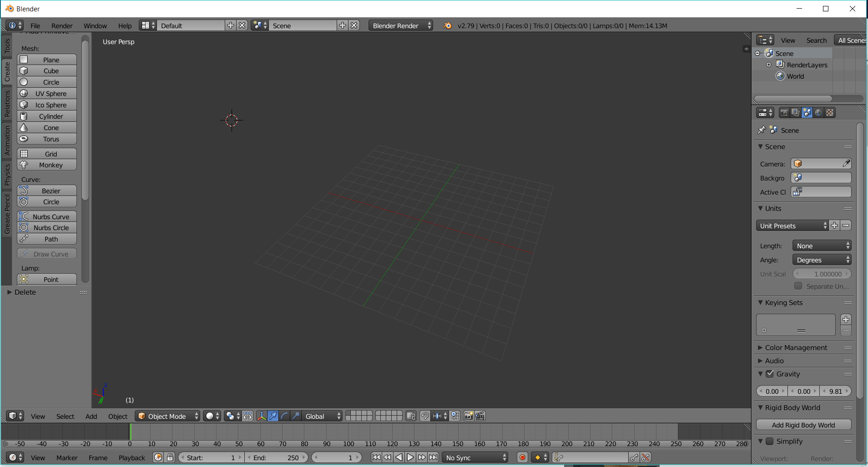Viewport: 868px width, 467px height.
Task: Click the auto-merge snap target icon
Action: pyautogui.click(x=454, y=416)
